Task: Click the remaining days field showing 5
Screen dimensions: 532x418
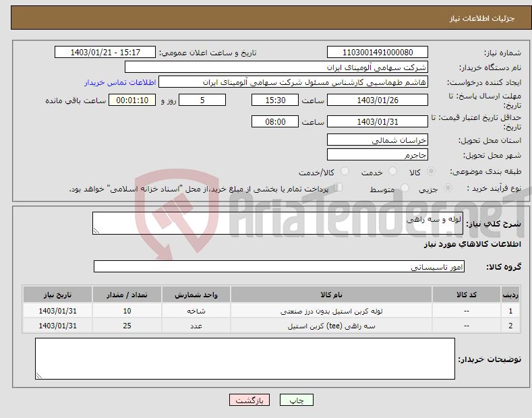Action: [x=202, y=100]
